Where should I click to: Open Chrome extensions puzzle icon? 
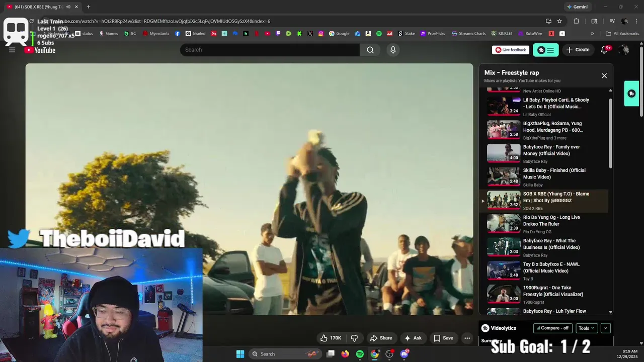(x=577, y=21)
